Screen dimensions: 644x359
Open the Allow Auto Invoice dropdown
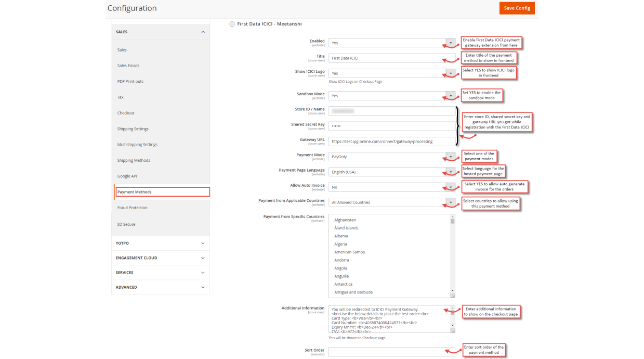pos(392,187)
